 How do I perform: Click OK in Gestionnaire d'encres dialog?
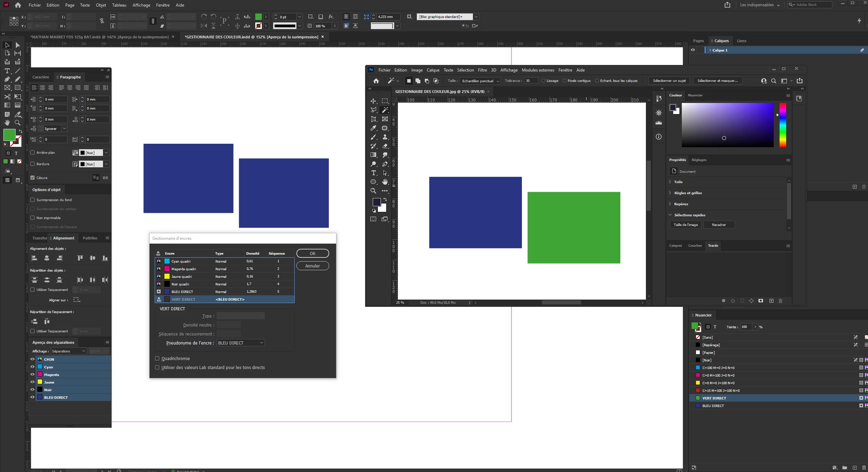coord(312,253)
